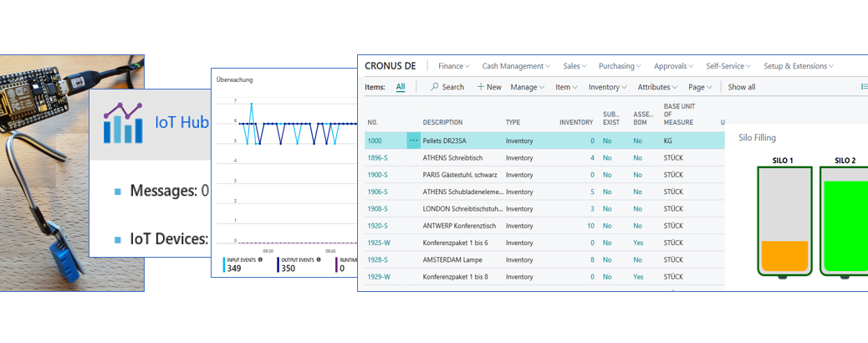Image resolution: width=868 pixels, height=343 pixels.
Task: Click the CRONUS DE company name
Action: tap(391, 66)
